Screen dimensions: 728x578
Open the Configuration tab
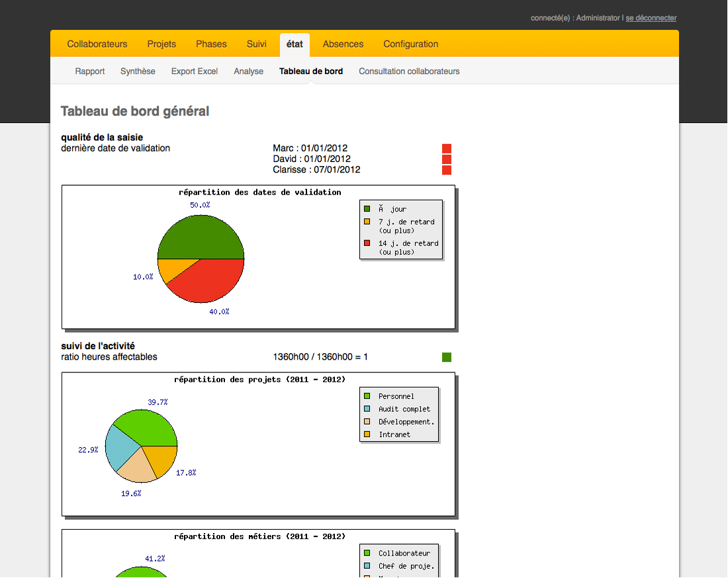coord(411,44)
